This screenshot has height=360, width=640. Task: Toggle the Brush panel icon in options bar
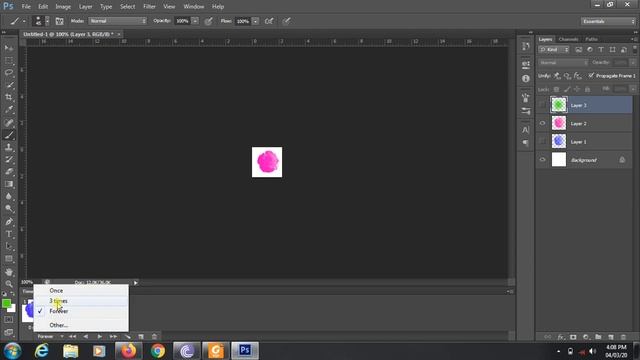pyautogui.click(x=59, y=21)
